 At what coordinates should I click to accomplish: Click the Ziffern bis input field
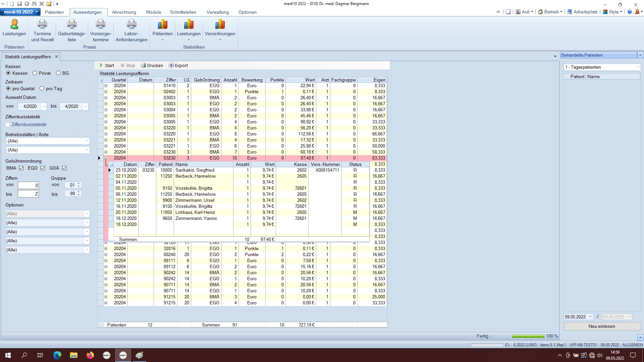click(x=28, y=194)
